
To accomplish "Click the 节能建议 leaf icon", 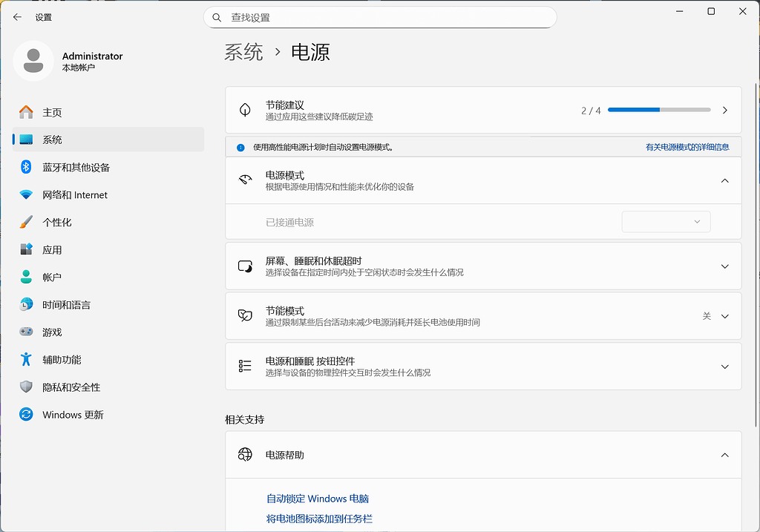I will point(245,110).
